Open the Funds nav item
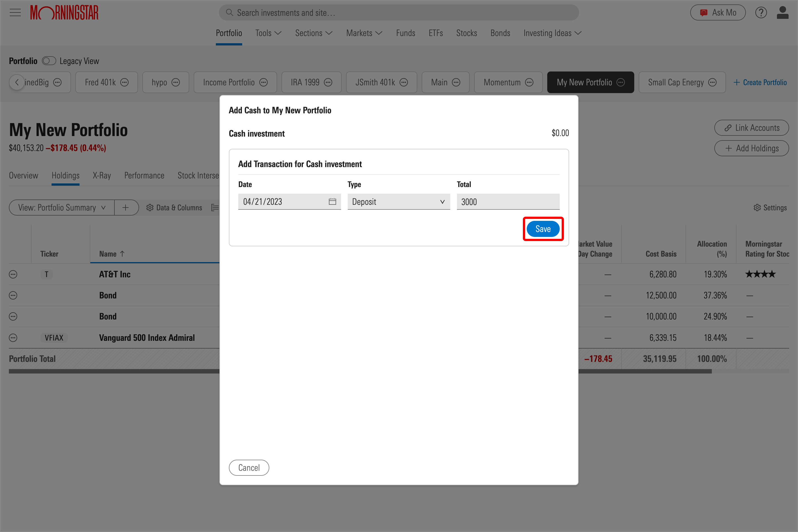The width and height of the screenshot is (798, 532). click(405, 33)
